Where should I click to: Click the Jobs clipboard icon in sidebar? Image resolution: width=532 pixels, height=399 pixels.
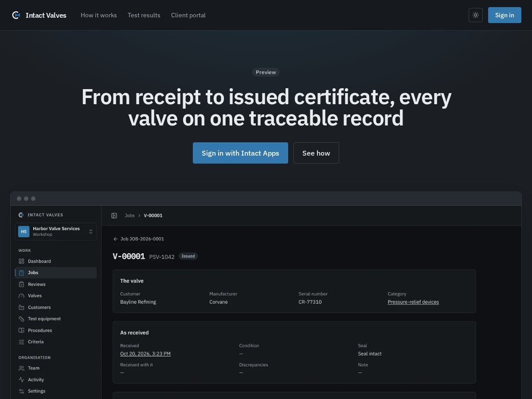(x=21, y=273)
